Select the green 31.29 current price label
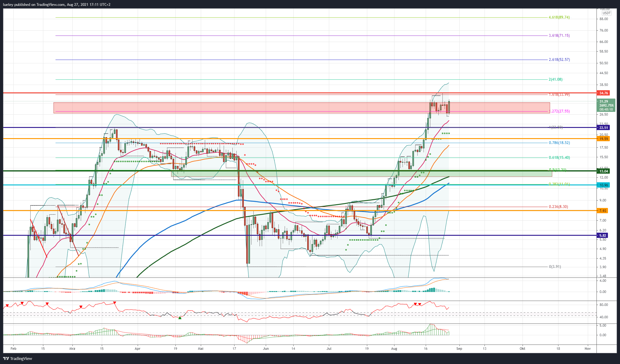This screenshot has width=620, height=364. 604,101
